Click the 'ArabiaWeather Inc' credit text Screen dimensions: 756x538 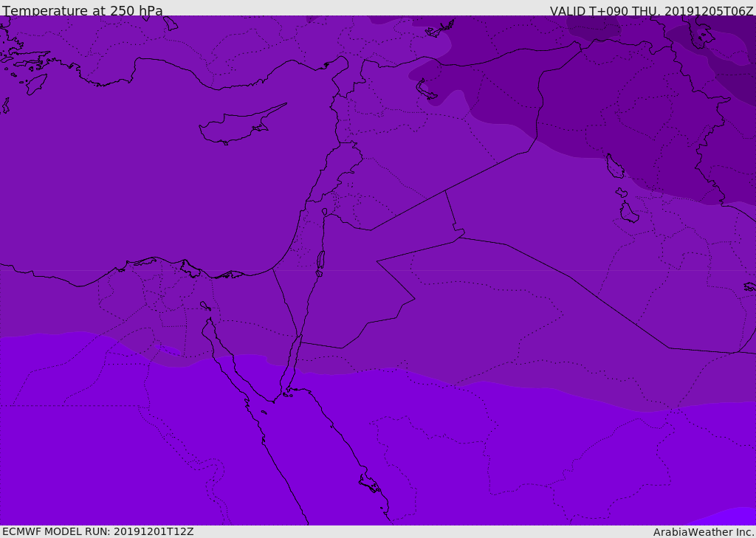click(704, 532)
